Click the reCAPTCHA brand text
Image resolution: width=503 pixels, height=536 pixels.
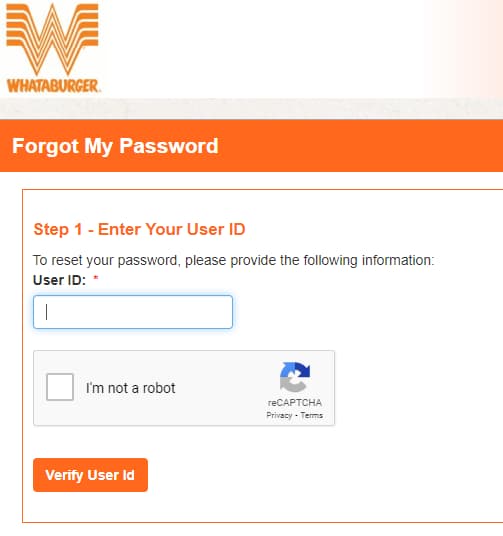pos(295,403)
